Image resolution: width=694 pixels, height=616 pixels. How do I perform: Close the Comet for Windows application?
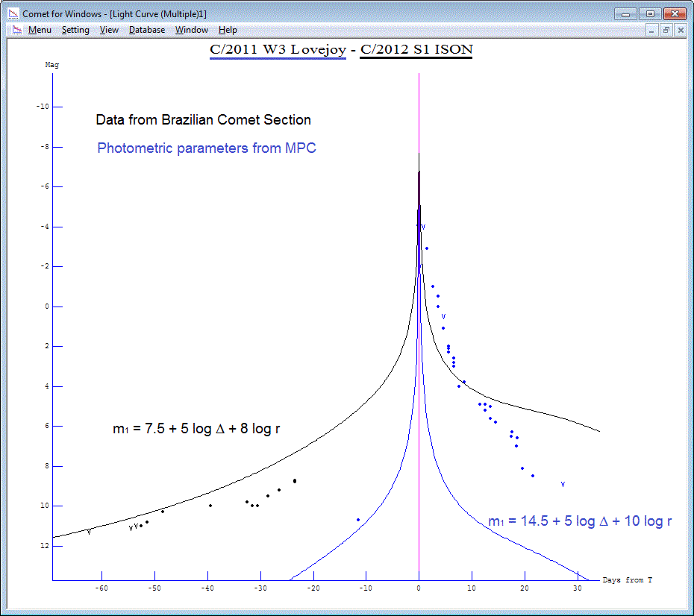point(675,13)
